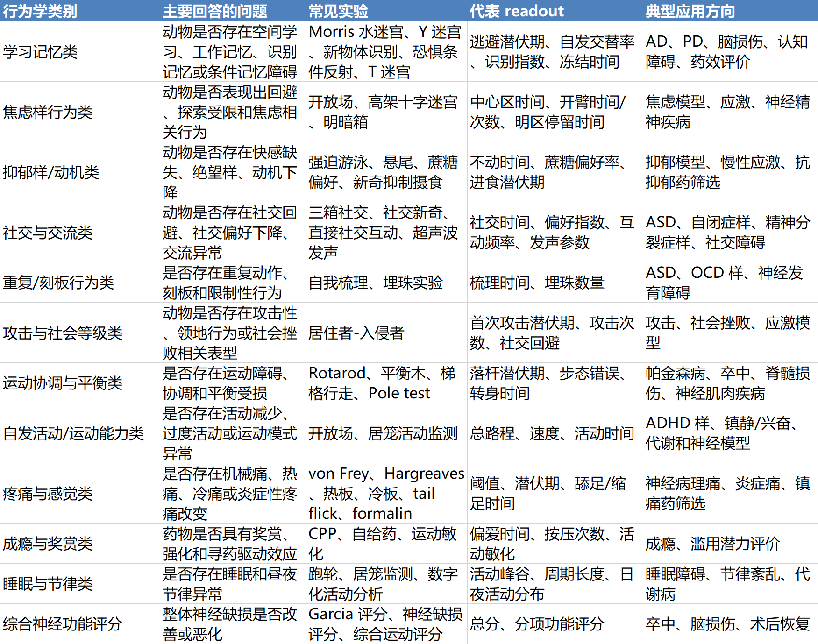The image size is (818, 644).
Task: Select the 焦虑样行为类 category cell
Action: click(x=48, y=112)
